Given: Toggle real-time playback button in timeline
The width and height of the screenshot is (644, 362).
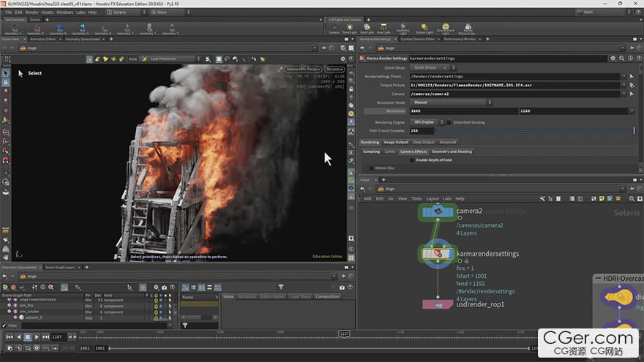Looking at the screenshot, I should [x=37, y=347].
